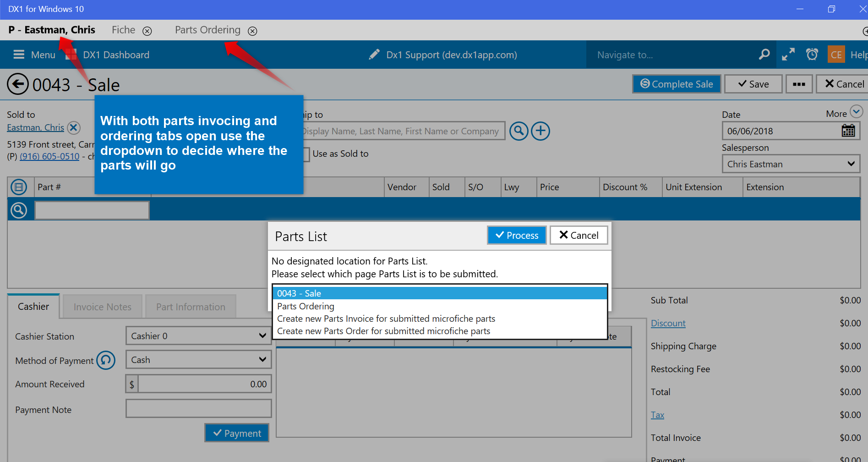Open the CE user avatar
Screen dimensions: 868x462
836,55
